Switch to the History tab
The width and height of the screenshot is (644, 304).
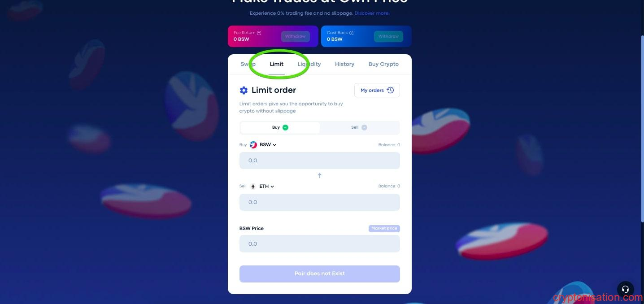344,64
